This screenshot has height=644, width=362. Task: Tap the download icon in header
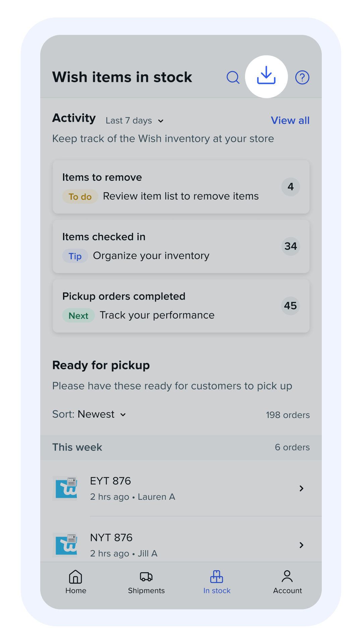point(266,77)
